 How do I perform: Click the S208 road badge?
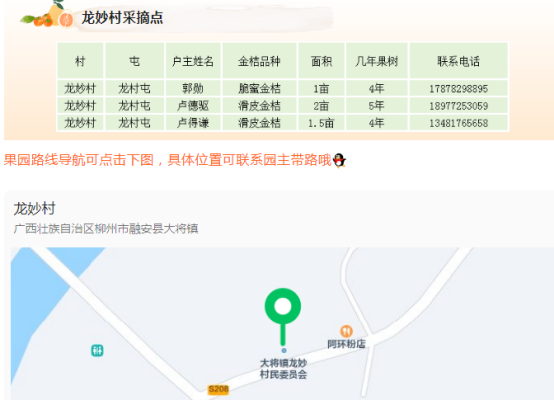click(218, 389)
